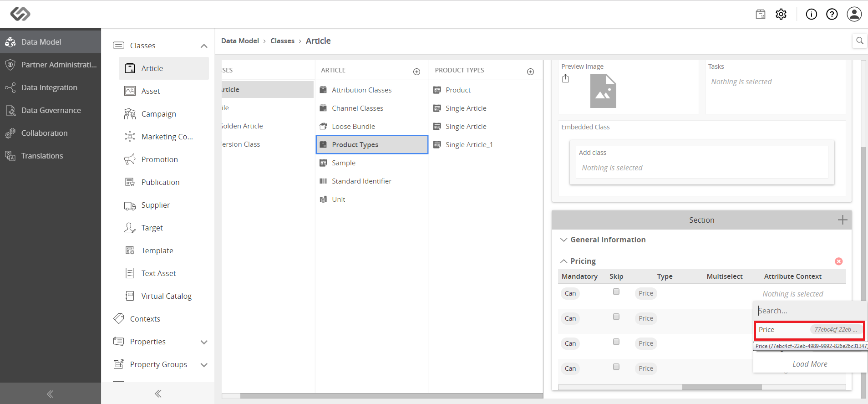This screenshot has height=404, width=868.
Task: Add a class in ARTICLE column
Action: coord(416,72)
